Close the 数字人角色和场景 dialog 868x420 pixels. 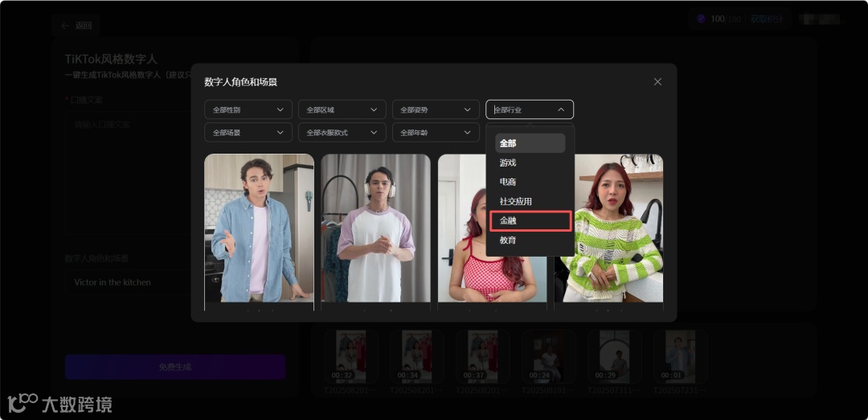click(x=657, y=81)
